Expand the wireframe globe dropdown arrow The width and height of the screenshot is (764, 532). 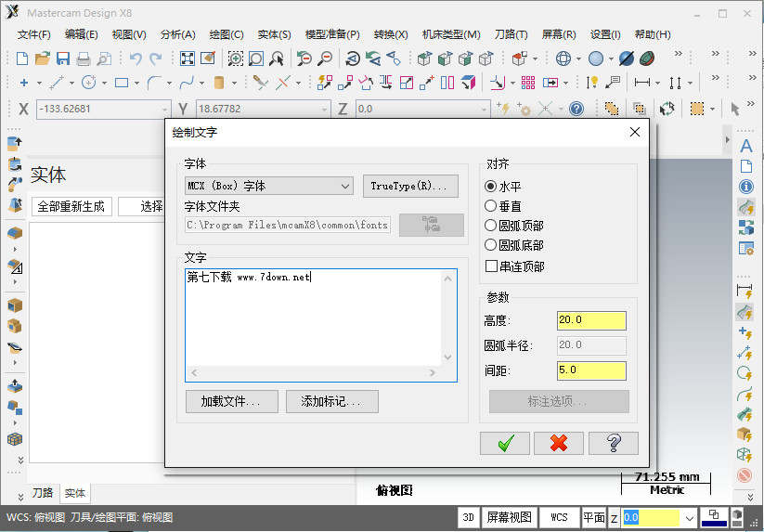pos(578,58)
